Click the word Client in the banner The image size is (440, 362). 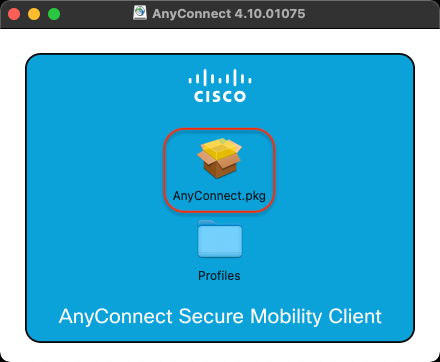[355, 316]
